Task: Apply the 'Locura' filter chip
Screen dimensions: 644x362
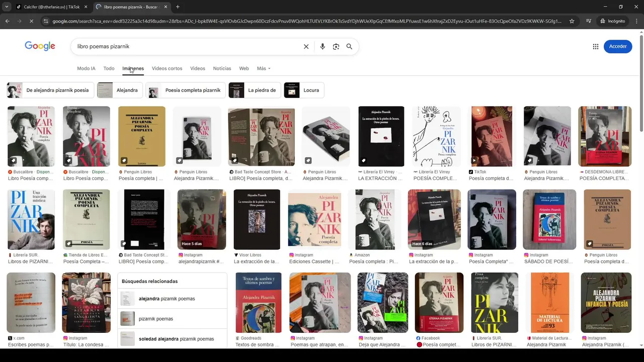Action: 304,90
